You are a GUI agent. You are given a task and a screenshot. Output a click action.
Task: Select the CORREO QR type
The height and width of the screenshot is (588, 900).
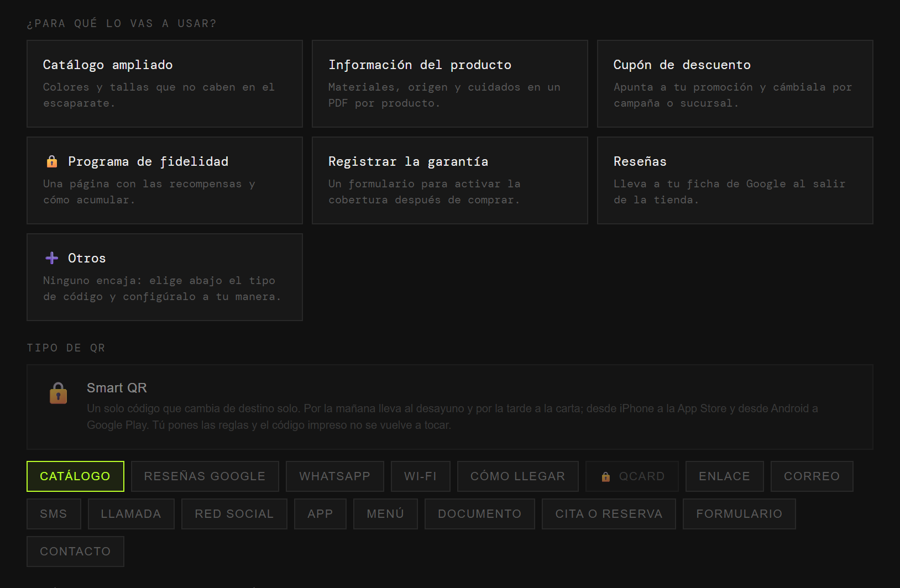[x=812, y=476]
